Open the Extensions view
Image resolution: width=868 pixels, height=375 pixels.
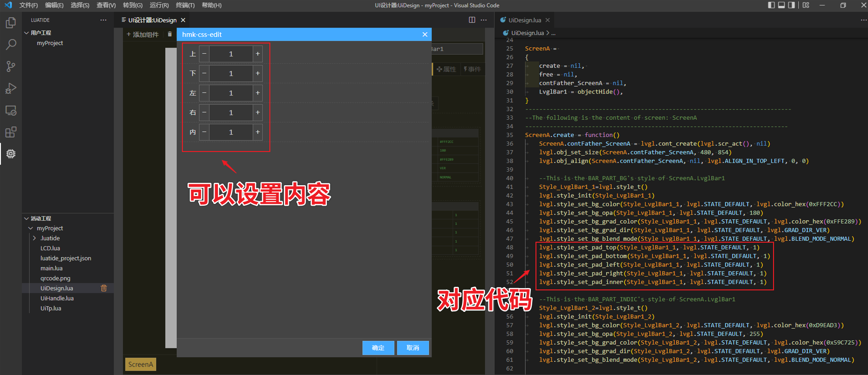point(11,132)
